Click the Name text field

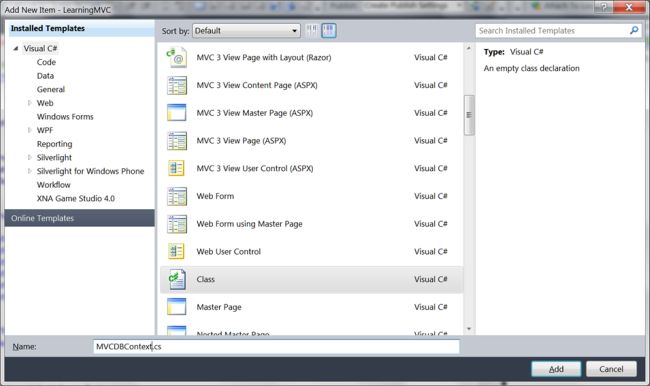coord(276,347)
